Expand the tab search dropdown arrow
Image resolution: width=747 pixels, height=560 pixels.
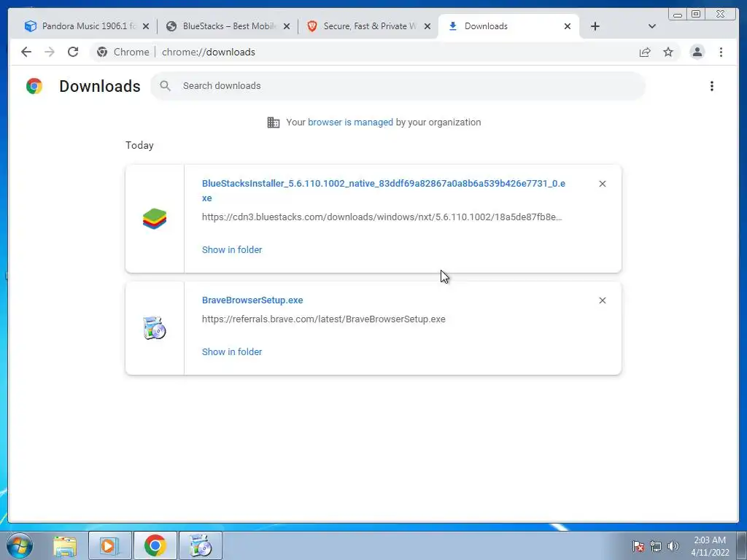[x=652, y=26]
